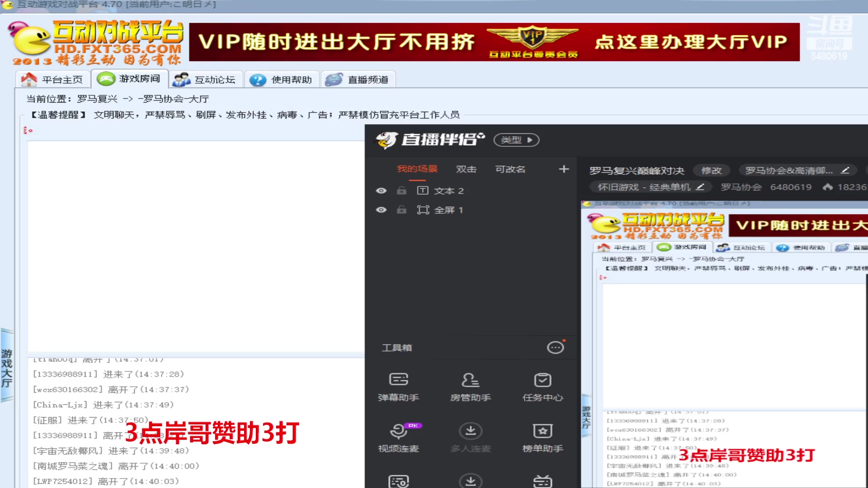Click the bottom-row circular download icon

click(x=470, y=481)
